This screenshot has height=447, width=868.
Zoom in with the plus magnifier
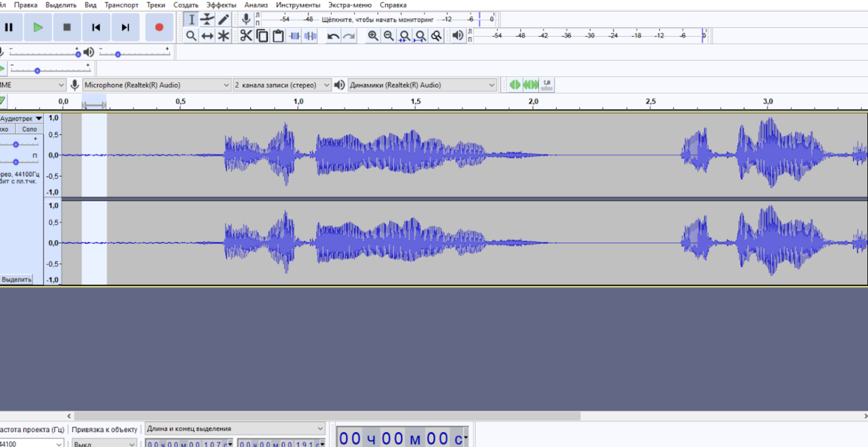[373, 36]
